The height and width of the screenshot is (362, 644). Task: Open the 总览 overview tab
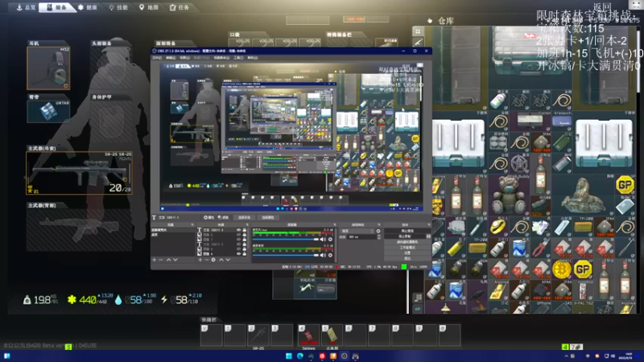(x=26, y=7)
